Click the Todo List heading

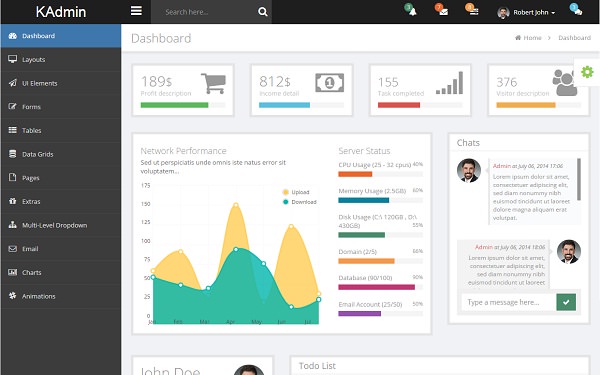(x=317, y=366)
